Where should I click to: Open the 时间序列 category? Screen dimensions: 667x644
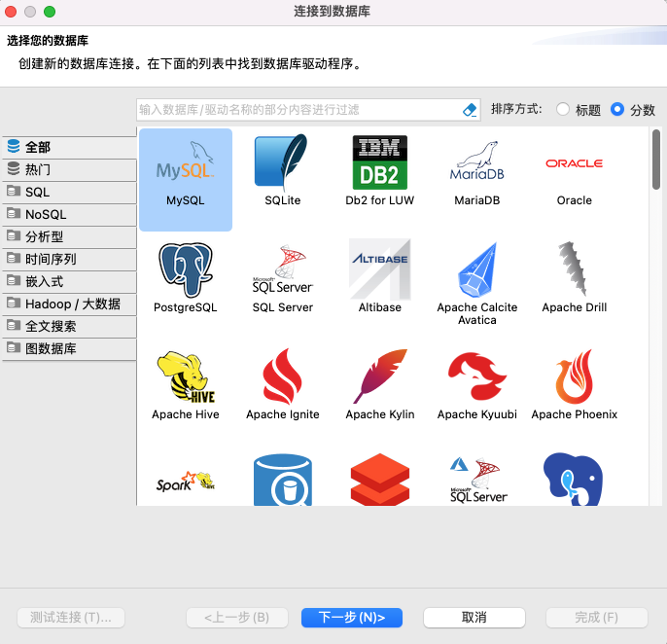69,259
